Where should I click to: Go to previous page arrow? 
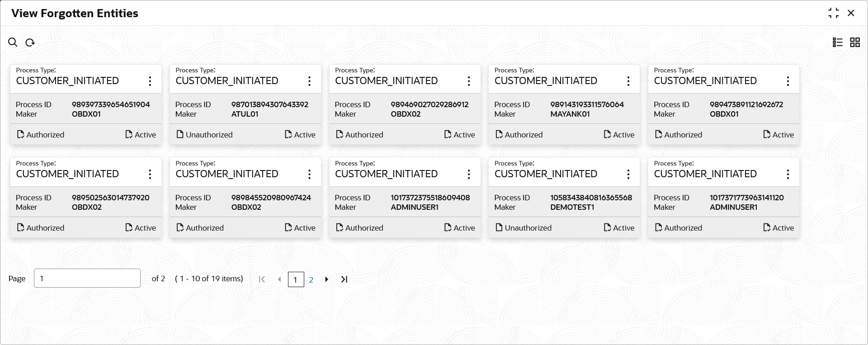click(x=279, y=279)
